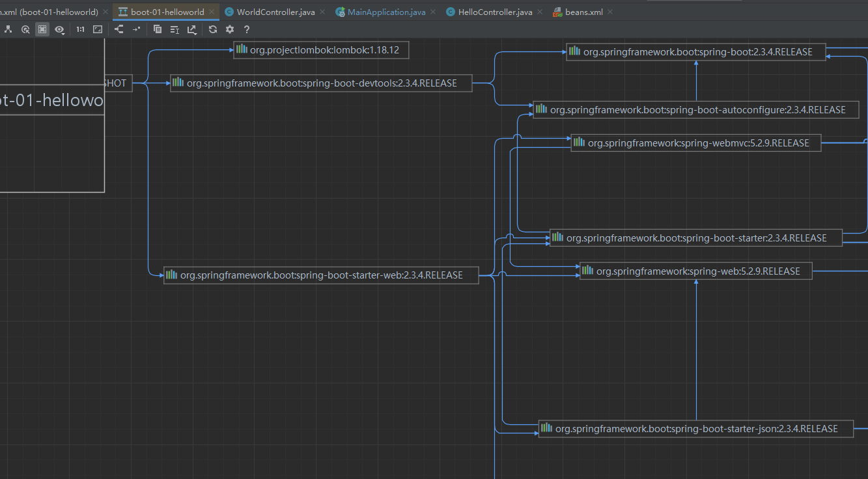Select the spring-boot-starter-json:2.3.4.RELEASE node
Screen dimensions: 868x479
pos(696,429)
